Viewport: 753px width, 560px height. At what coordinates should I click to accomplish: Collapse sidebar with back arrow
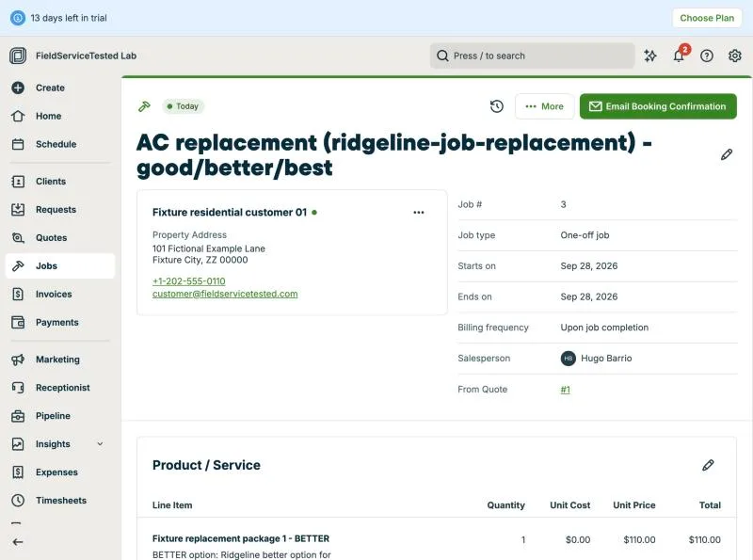(18, 542)
